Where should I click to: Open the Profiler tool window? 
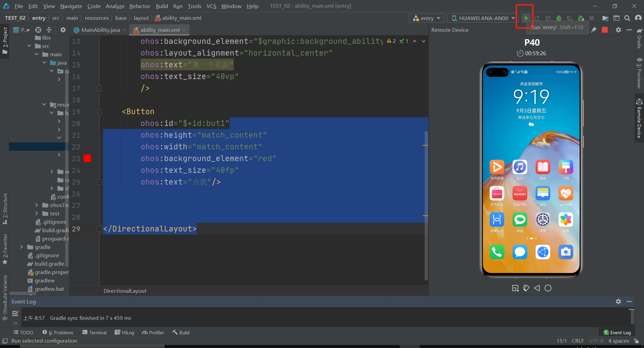click(153, 333)
